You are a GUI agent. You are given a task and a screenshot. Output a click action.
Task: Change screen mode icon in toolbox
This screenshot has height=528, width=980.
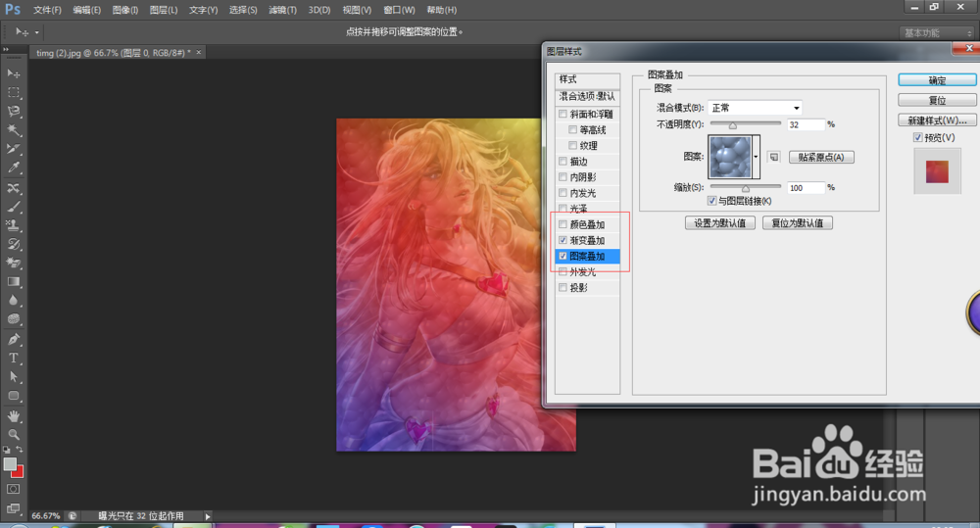pos(13,508)
